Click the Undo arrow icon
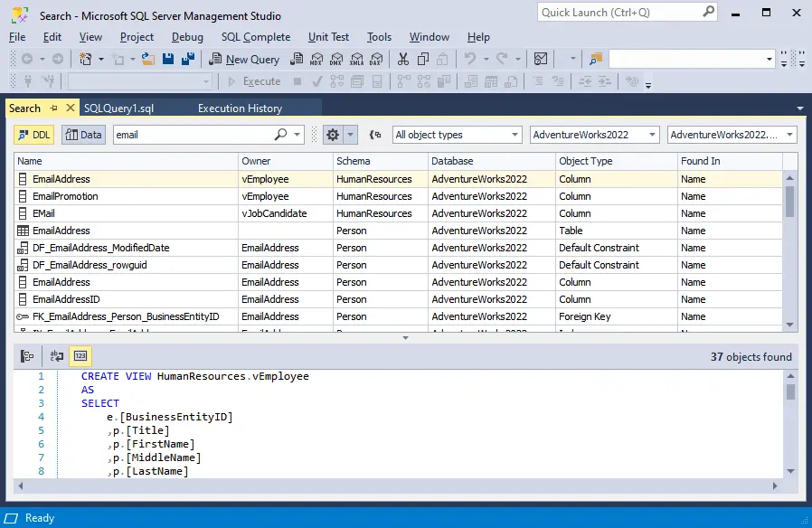The height and width of the screenshot is (528, 812). tap(469, 59)
